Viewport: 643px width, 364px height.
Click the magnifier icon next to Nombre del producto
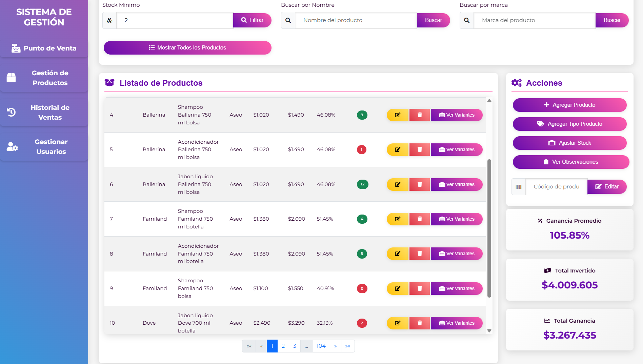click(x=288, y=20)
